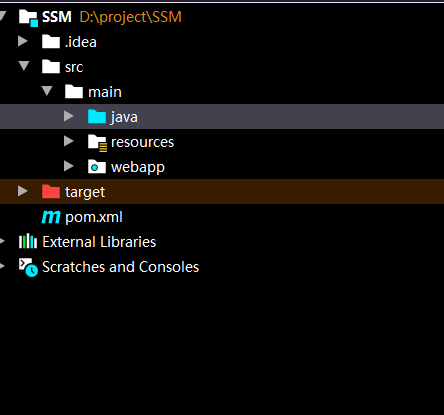Click the resources folder icon
The image size is (444, 415).
coord(97,143)
